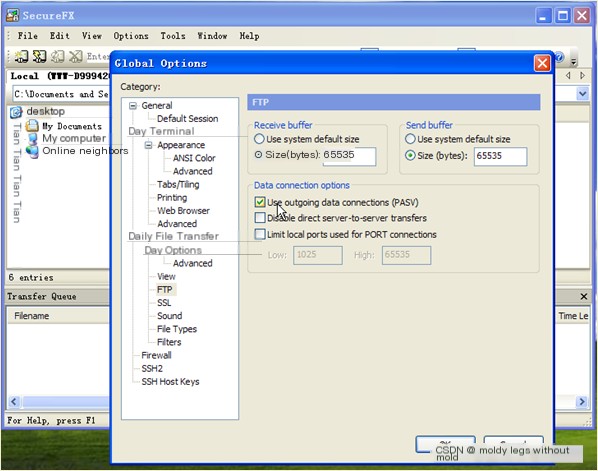Image resolution: width=598 pixels, height=471 pixels.
Task: Select FTP in category tree
Action: coord(165,290)
